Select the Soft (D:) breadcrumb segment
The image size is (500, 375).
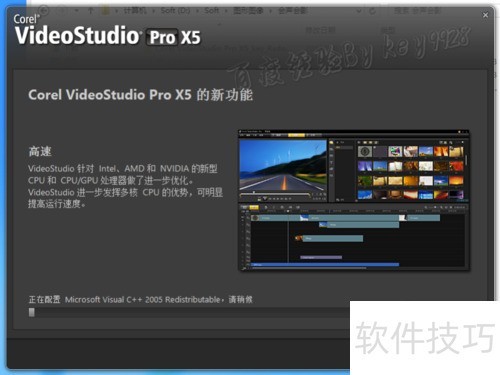175,11
